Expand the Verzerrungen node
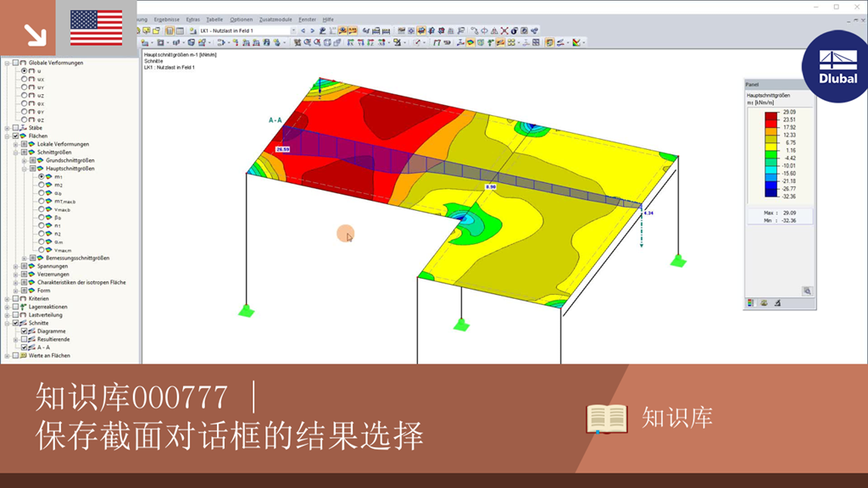This screenshot has width=868, height=488. [16, 274]
